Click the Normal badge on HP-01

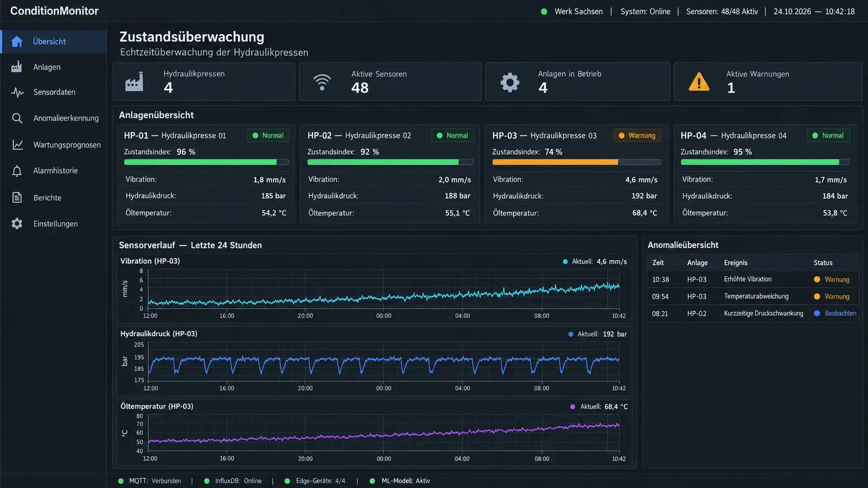coord(268,136)
